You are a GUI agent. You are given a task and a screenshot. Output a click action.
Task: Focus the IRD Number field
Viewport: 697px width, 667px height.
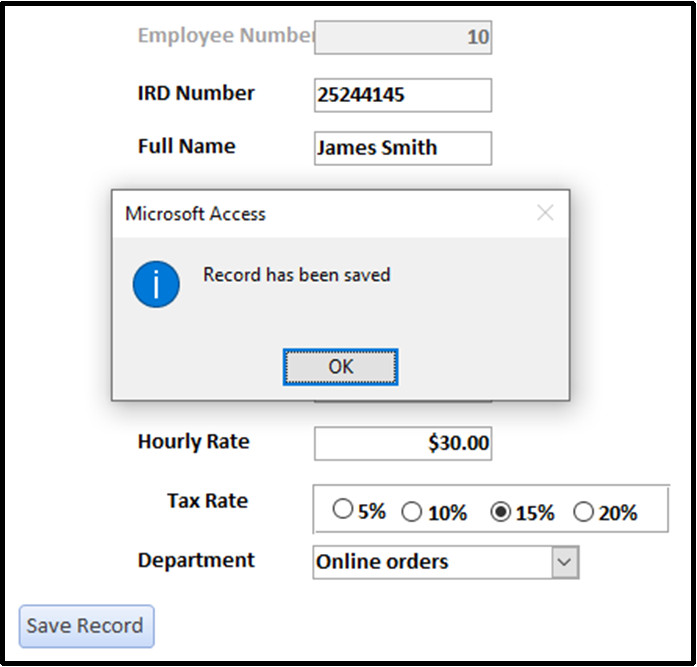[403, 95]
